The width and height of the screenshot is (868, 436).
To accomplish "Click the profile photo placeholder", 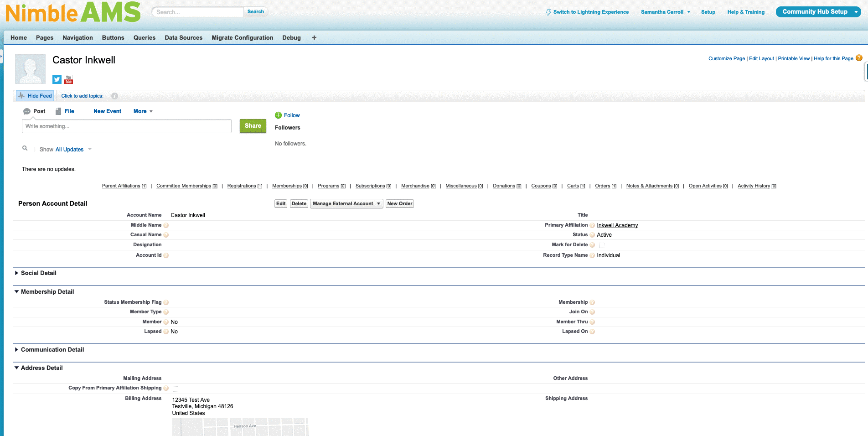I will (31, 69).
